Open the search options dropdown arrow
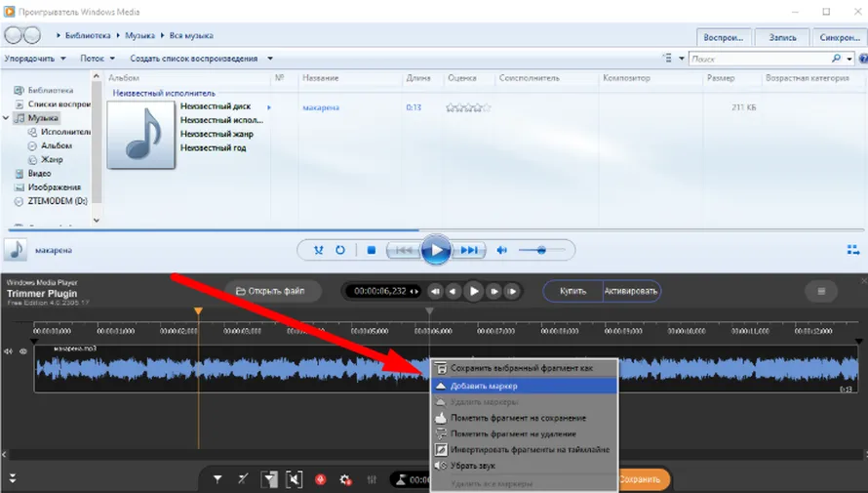868x493 pixels. [x=849, y=59]
